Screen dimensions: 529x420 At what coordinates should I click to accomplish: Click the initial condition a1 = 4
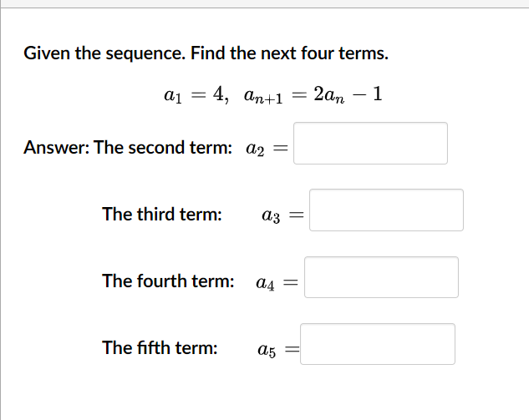pos(194,94)
